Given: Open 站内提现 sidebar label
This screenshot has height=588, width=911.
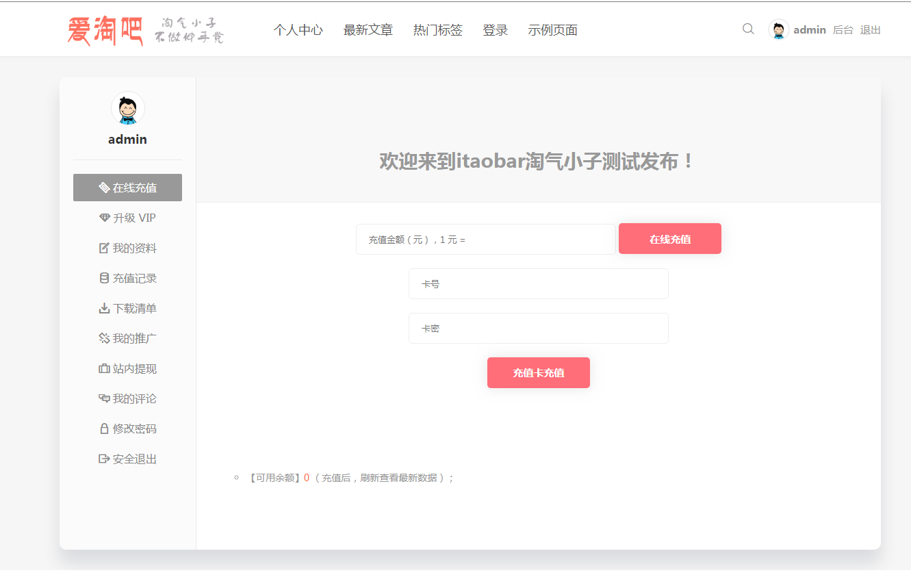Looking at the screenshot, I should tap(135, 368).
